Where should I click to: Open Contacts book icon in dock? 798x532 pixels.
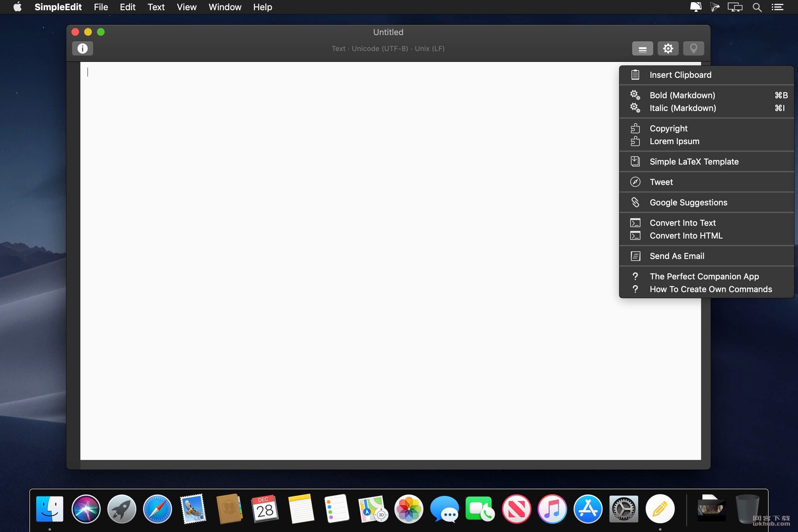(229, 509)
